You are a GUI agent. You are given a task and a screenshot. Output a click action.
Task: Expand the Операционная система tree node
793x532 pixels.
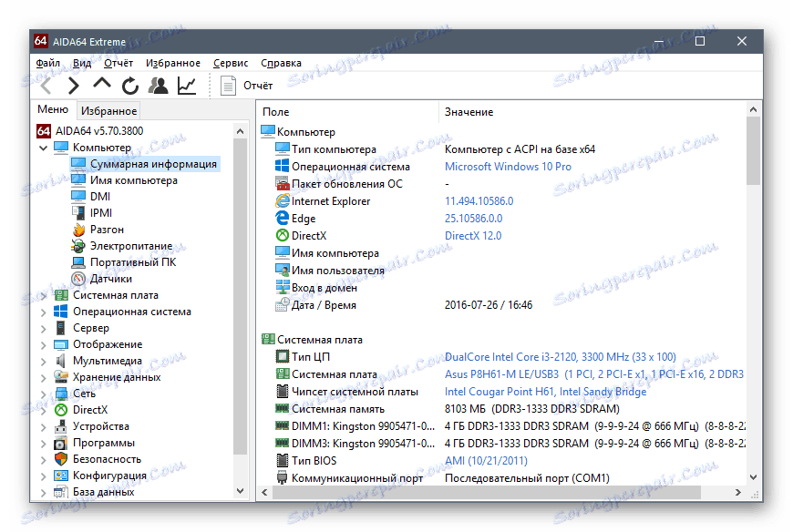tap(44, 312)
